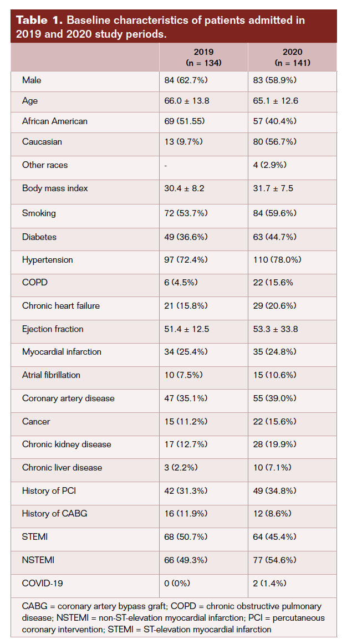Select the Chronic kidney disease label
Viewport: 347px width, 644px height.
[x=67, y=444]
